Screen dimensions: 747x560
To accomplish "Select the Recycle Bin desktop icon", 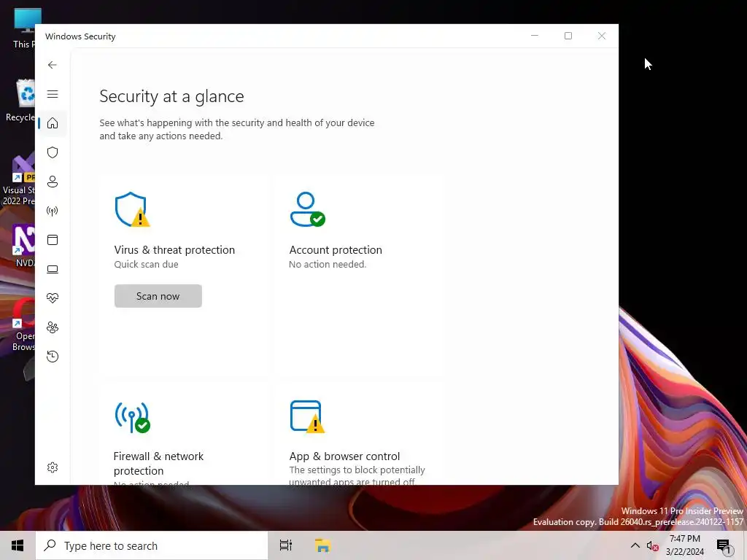I will pos(20,101).
